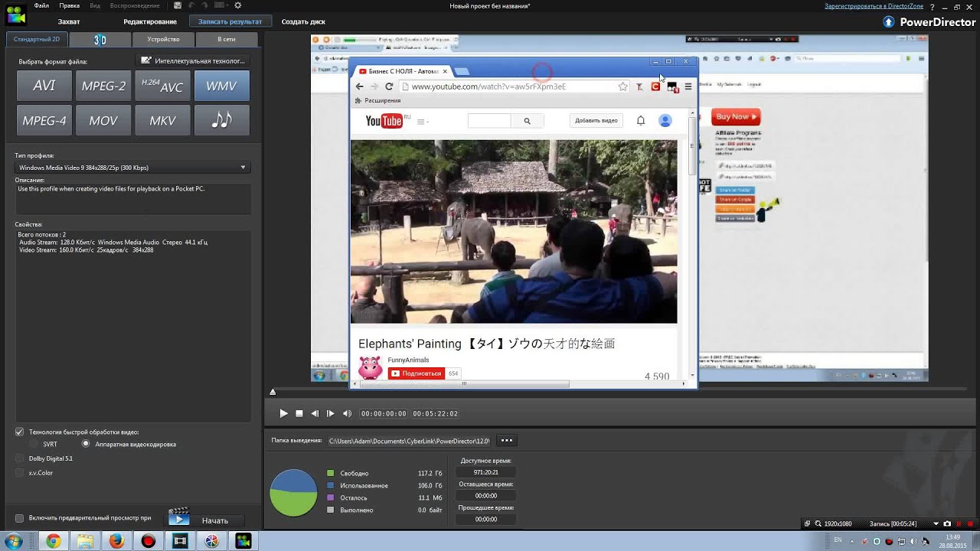
Task: Enable the Dolby Digital 5.1 checkbox
Action: [x=20, y=458]
